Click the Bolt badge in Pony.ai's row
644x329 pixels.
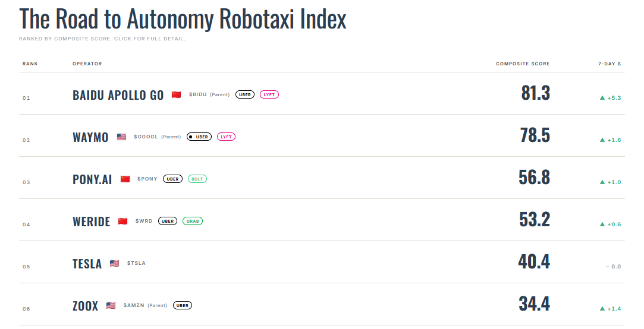(x=197, y=179)
